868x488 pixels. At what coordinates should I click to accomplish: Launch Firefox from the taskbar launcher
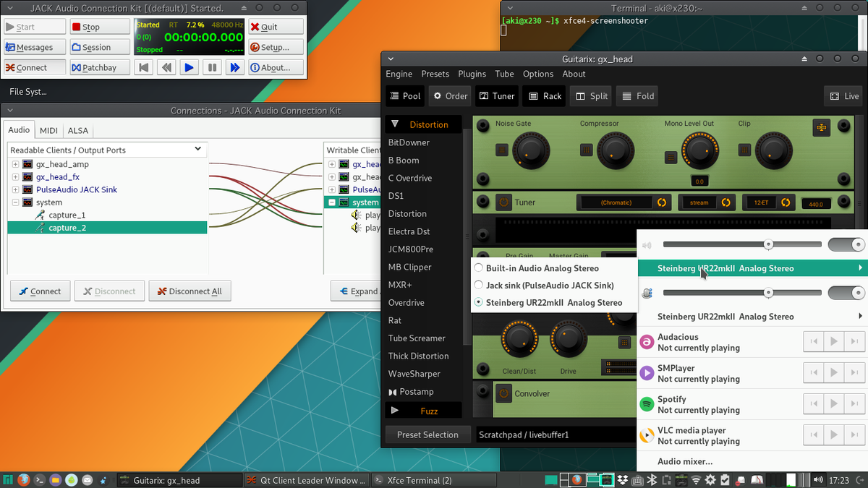pos(24,479)
